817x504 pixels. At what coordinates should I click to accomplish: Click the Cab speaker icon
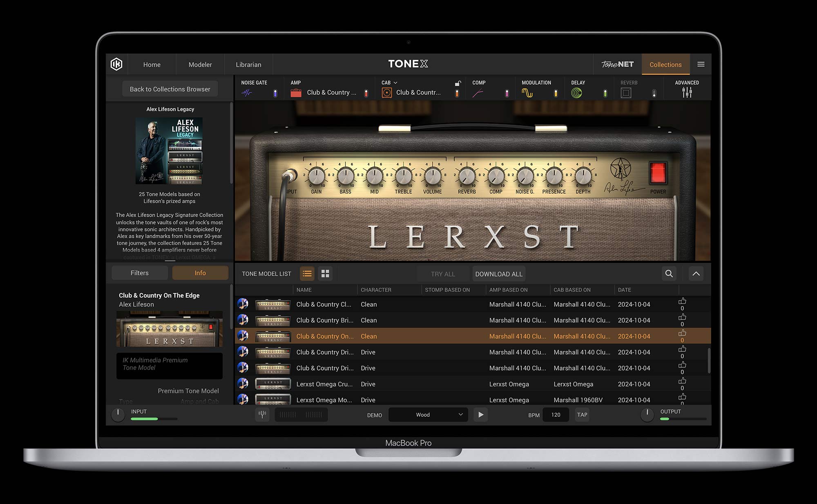tap(387, 92)
